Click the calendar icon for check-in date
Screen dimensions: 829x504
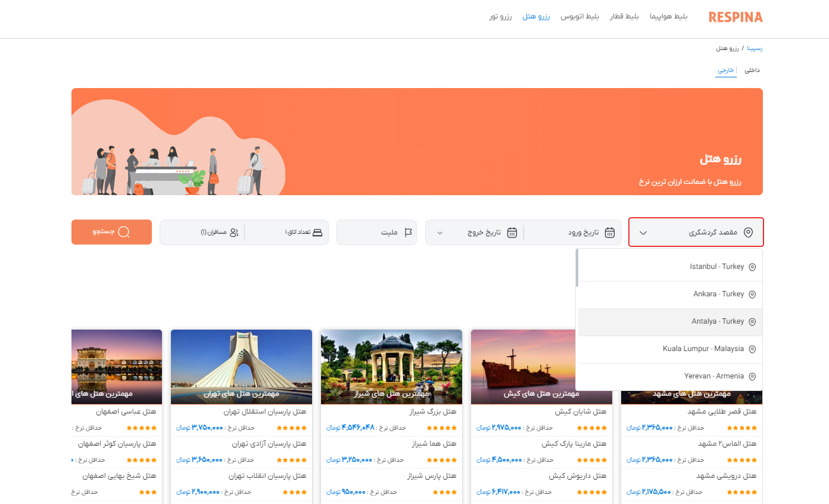(609, 233)
